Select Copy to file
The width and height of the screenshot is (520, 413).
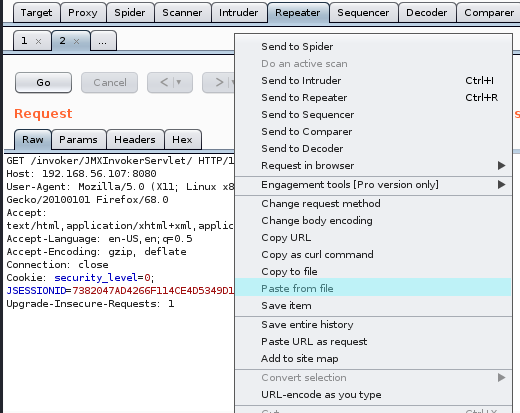point(373,272)
